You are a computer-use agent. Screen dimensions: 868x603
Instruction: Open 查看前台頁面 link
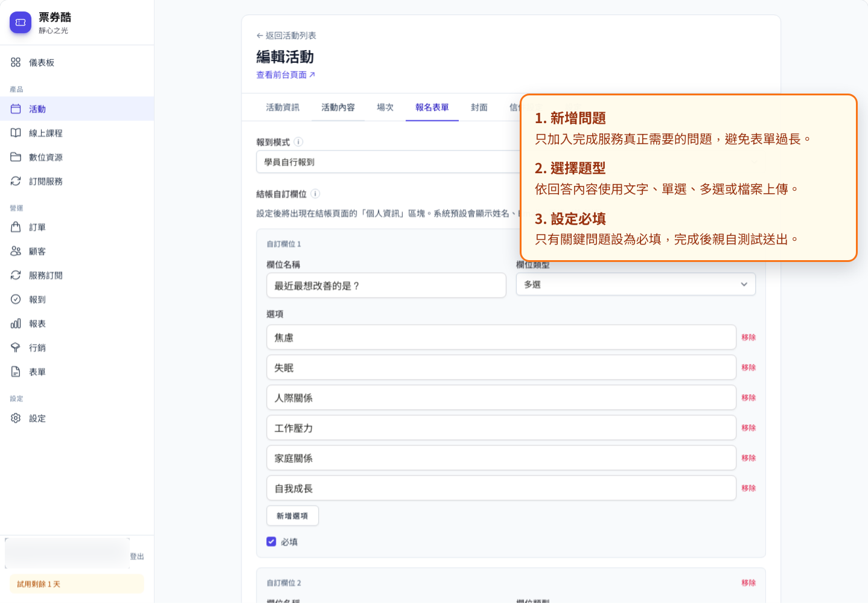coord(286,75)
